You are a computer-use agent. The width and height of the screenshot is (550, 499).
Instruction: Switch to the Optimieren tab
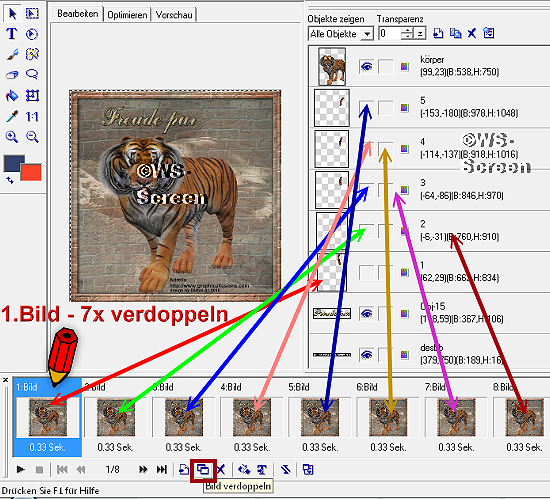click(127, 15)
